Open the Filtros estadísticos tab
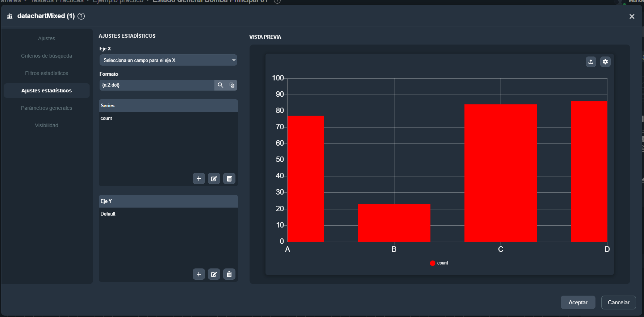 point(46,73)
